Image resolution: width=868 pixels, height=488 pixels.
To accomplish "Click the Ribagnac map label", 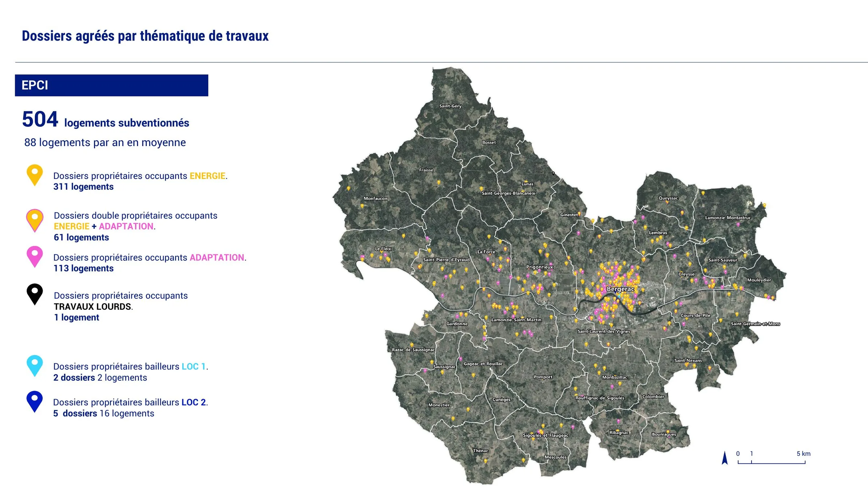I will (619, 433).
